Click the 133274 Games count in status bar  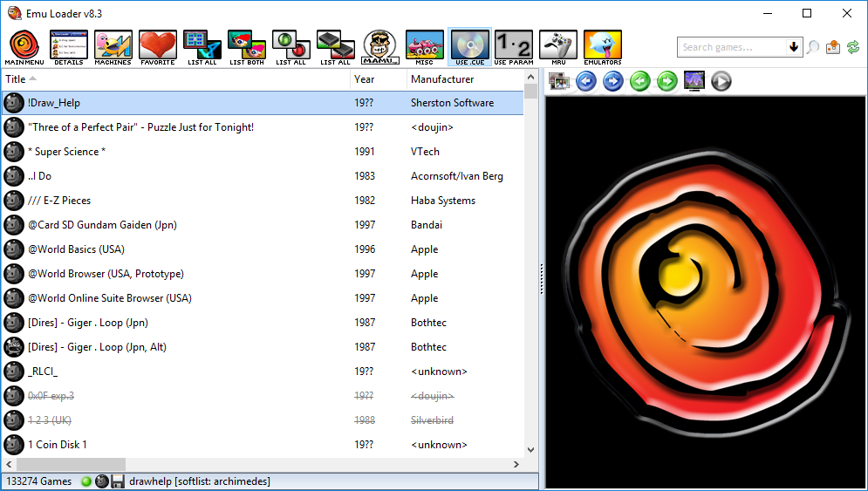click(38, 481)
